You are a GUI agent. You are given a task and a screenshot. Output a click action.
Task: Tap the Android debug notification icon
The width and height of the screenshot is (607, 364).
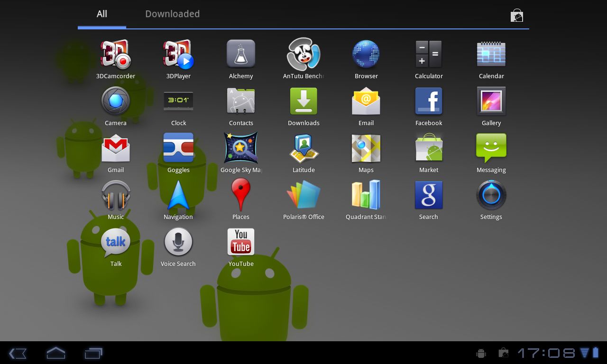[481, 353]
